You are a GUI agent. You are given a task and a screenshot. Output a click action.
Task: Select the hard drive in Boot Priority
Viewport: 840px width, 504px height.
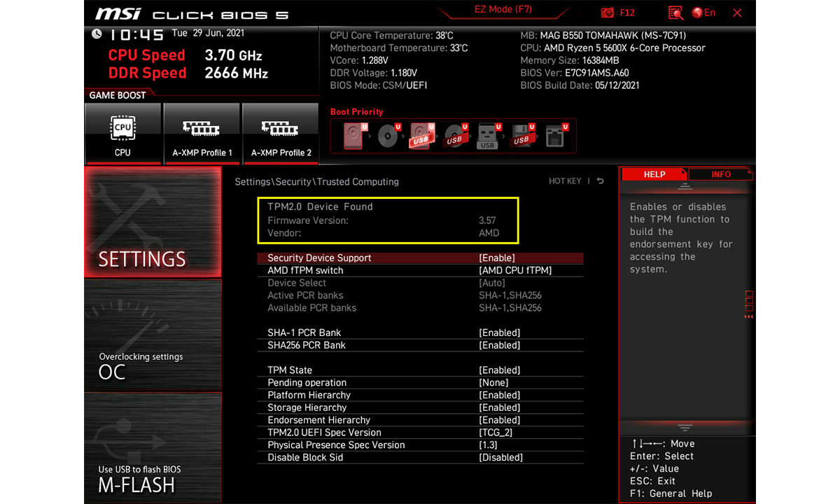pos(352,136)
